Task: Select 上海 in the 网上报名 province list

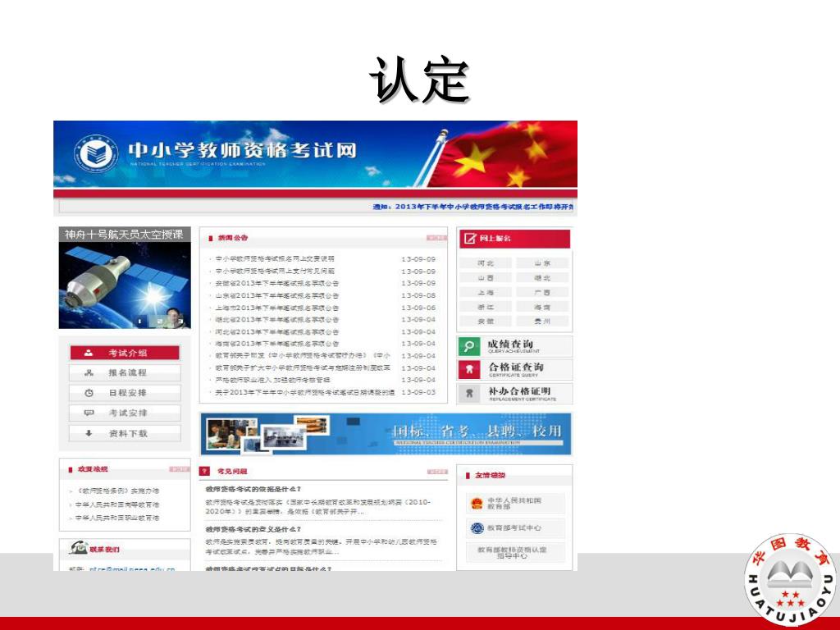Action: pos(486,293)
